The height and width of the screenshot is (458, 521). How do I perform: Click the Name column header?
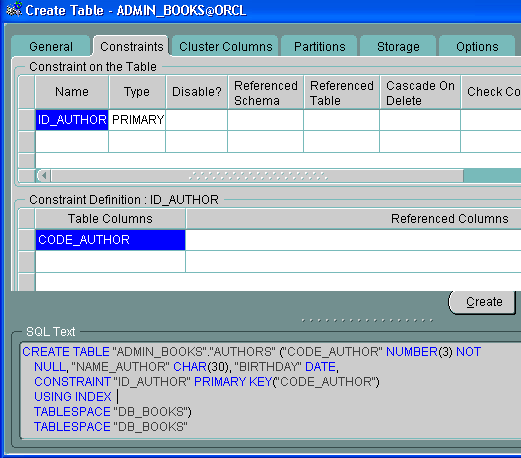[x=72, y=92]
